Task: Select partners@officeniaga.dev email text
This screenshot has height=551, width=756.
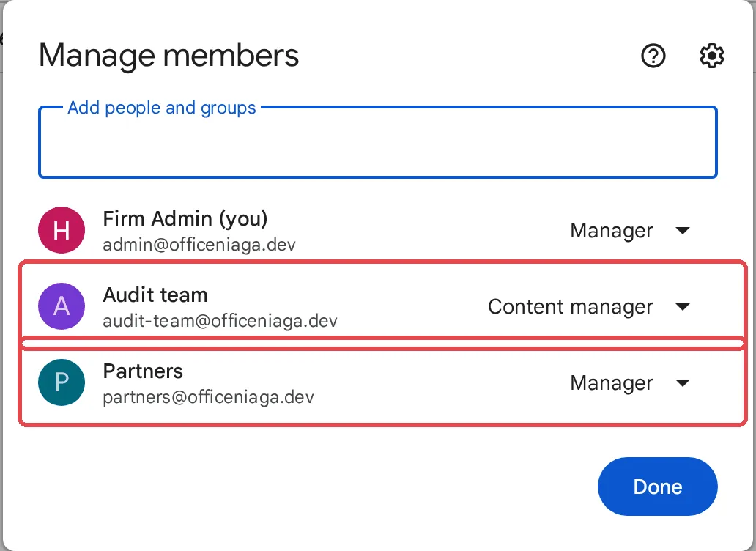Action: pyautogui.click(x=208, y=397)
